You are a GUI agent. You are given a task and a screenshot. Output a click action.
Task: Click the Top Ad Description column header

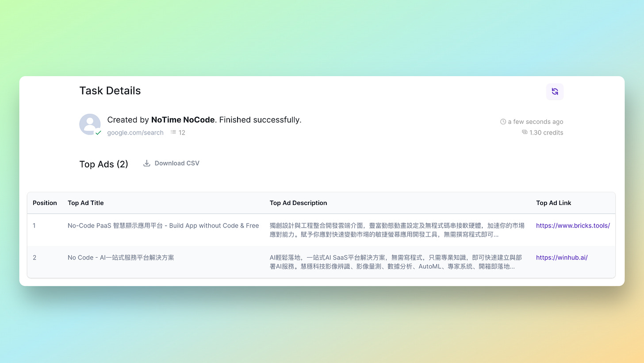pos(298,203)
